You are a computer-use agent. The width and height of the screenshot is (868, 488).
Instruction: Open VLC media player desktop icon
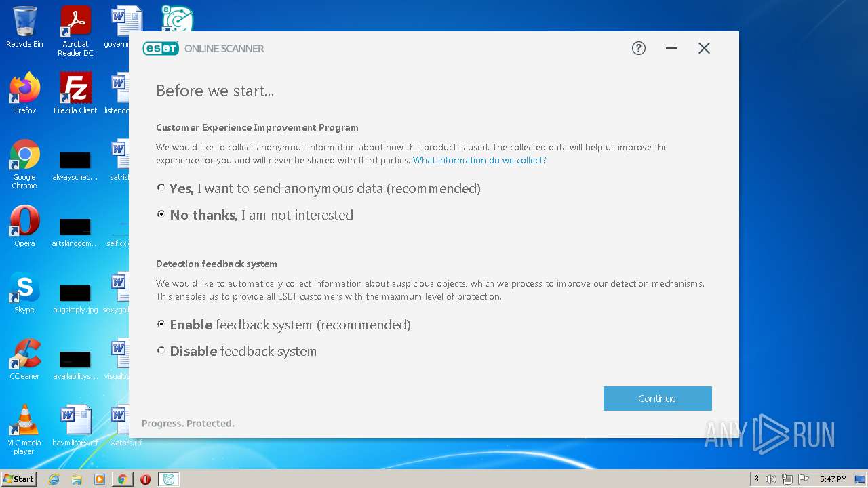[x=24, y=430]
